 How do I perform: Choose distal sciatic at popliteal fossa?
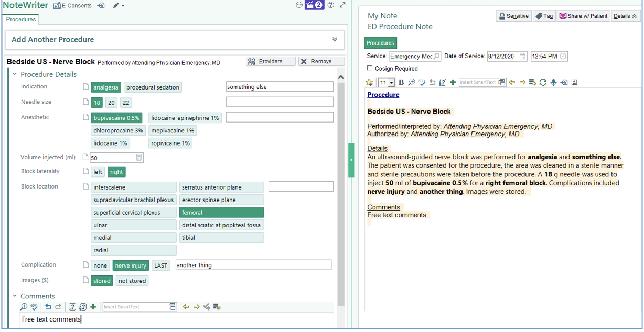click(x=221, y=225)
